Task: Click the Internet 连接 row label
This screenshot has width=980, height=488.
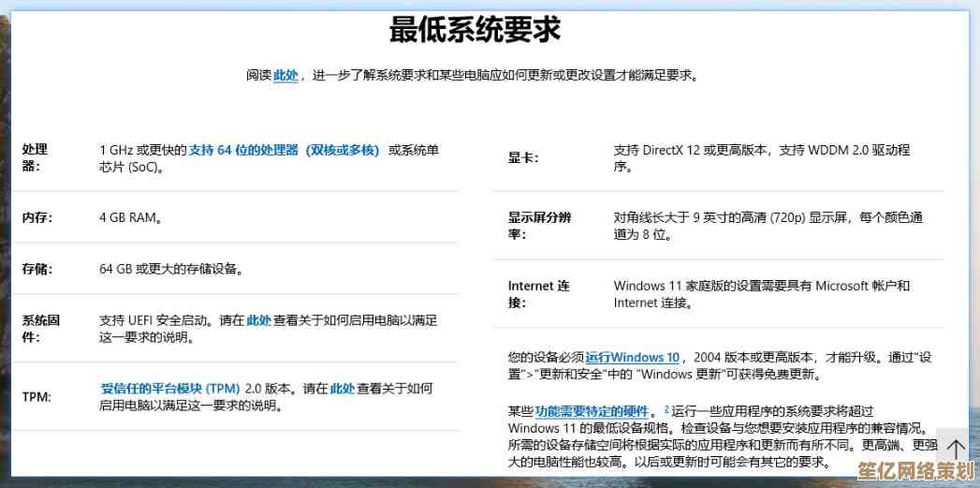Action: click(539, 294)
